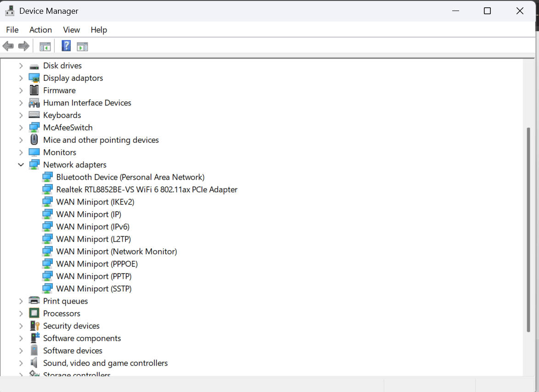Click the Device Manager title bar icon

[10, 11]
